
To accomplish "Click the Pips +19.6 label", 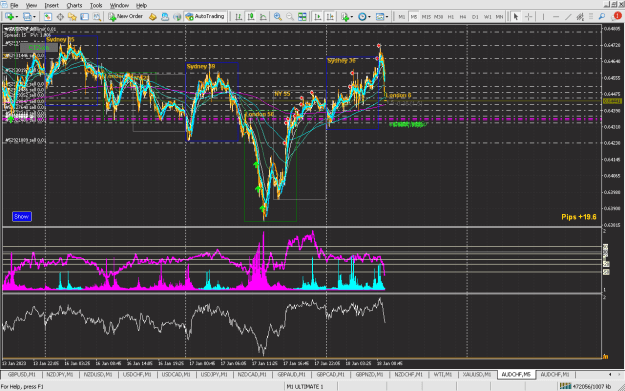I will coord(579,217).
